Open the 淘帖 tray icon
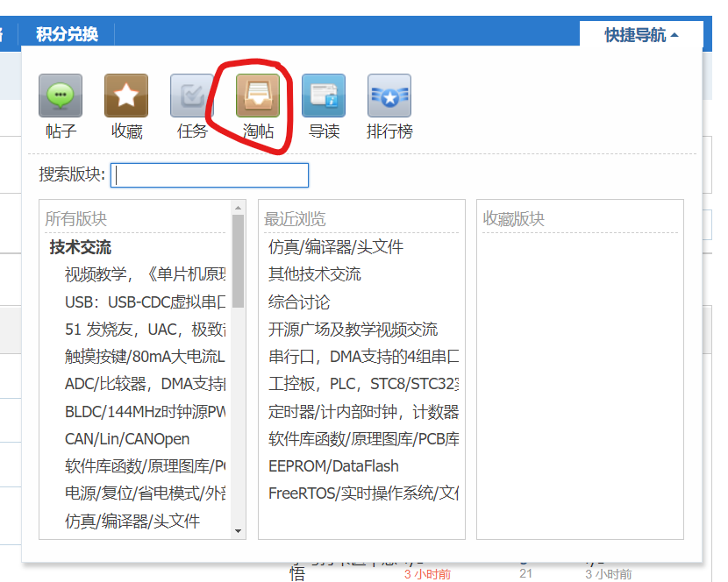The height and width of the screenshot is (582, 728). (258, 96)
